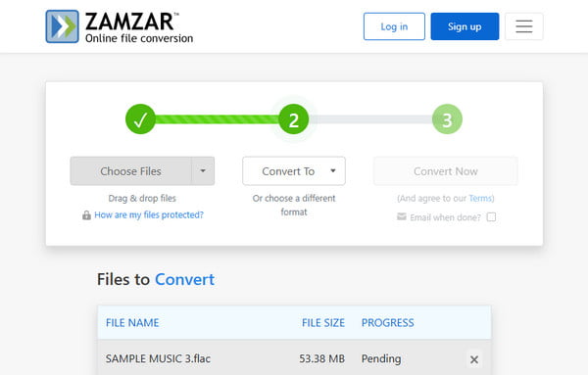Image resolution: width=588 pixels, height=375 pixels.
Task: Click the Log in button
Action: click(x=394, y=26)
